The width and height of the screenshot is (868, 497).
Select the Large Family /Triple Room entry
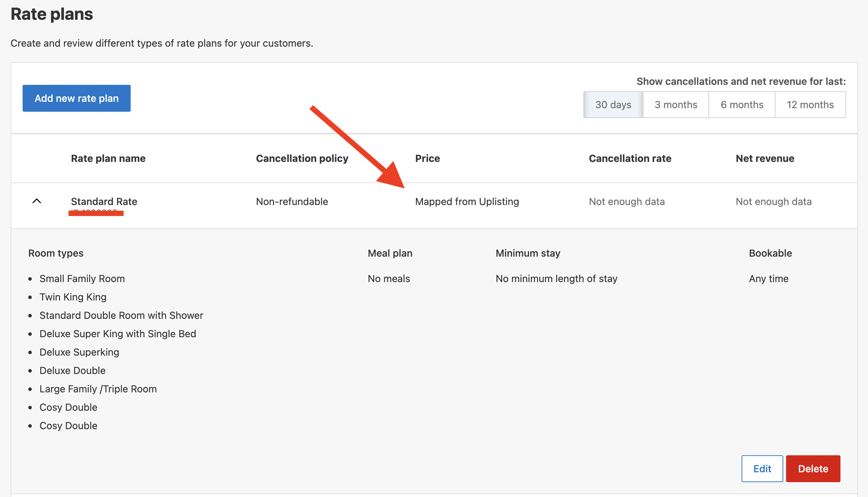[98, 389]
